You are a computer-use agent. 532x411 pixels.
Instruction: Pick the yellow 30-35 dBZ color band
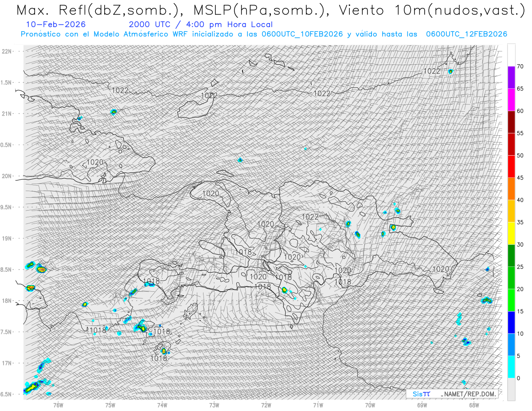tap(511, 233)
